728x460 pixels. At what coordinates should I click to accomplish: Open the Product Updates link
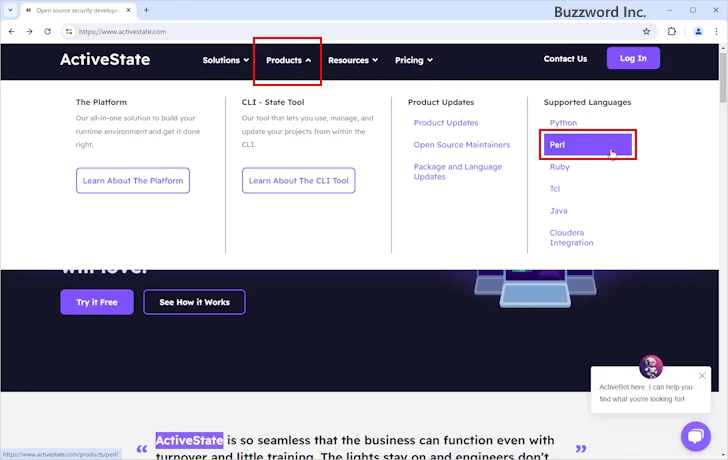tap(446, 123)
